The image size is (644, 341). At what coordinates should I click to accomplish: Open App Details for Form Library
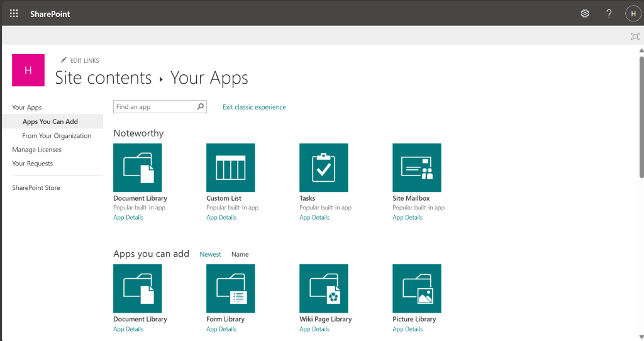coord(221,329)
